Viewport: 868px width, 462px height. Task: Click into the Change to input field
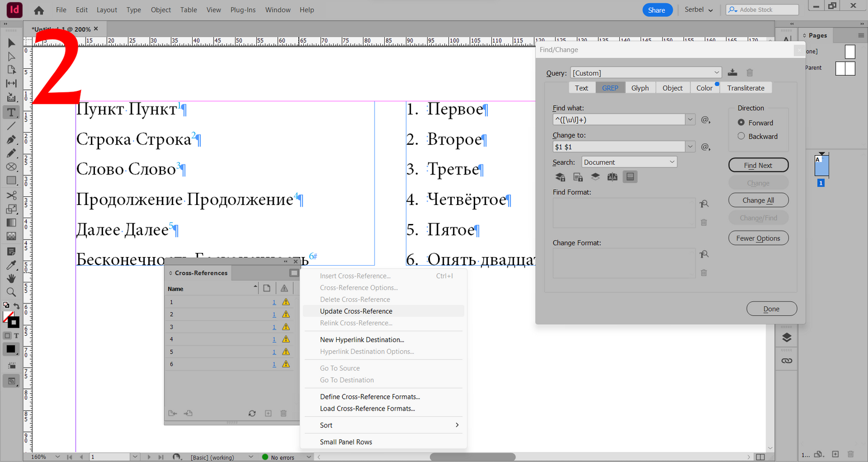(619, 147)
